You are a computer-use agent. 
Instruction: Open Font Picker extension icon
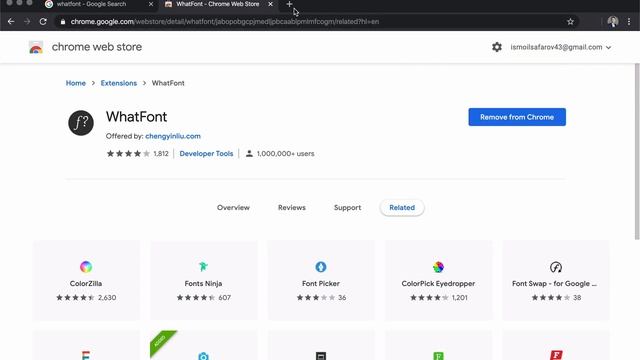coord(321,267)
